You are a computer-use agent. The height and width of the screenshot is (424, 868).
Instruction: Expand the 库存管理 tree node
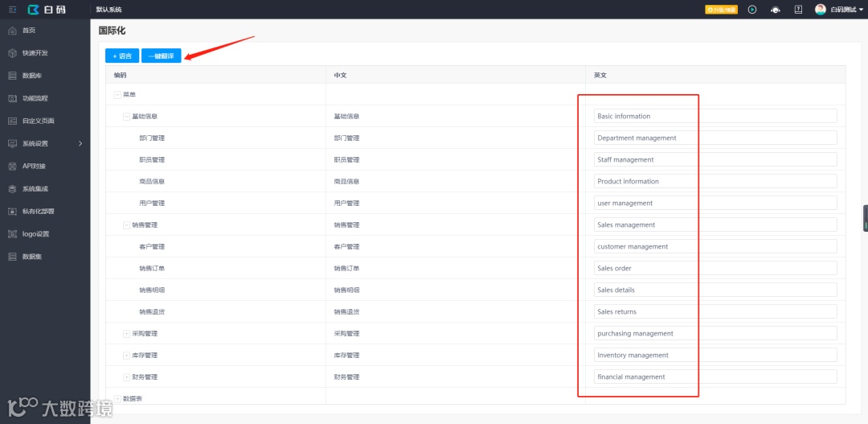tap(126, 356)
